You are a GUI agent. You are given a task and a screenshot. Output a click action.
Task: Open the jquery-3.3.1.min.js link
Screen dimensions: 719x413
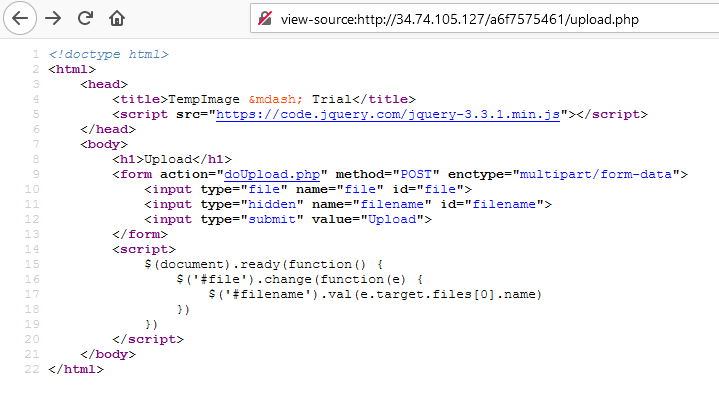[x=388, y=114]
